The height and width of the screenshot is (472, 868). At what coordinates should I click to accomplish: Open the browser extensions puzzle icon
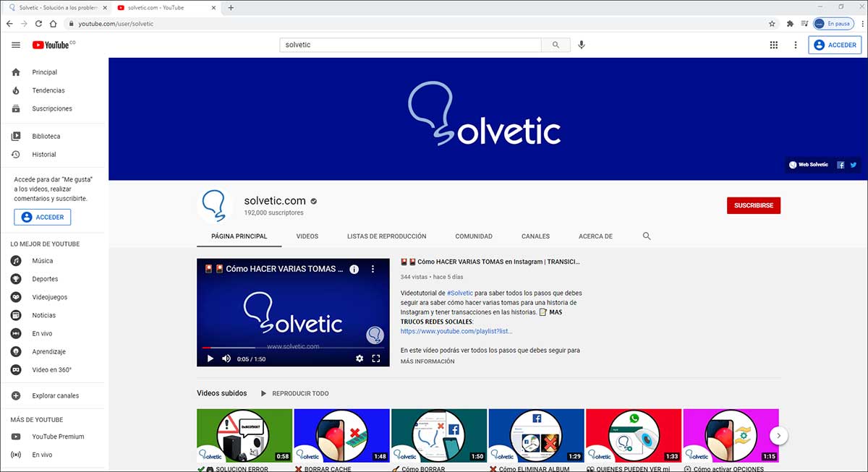tap(790, 24)
